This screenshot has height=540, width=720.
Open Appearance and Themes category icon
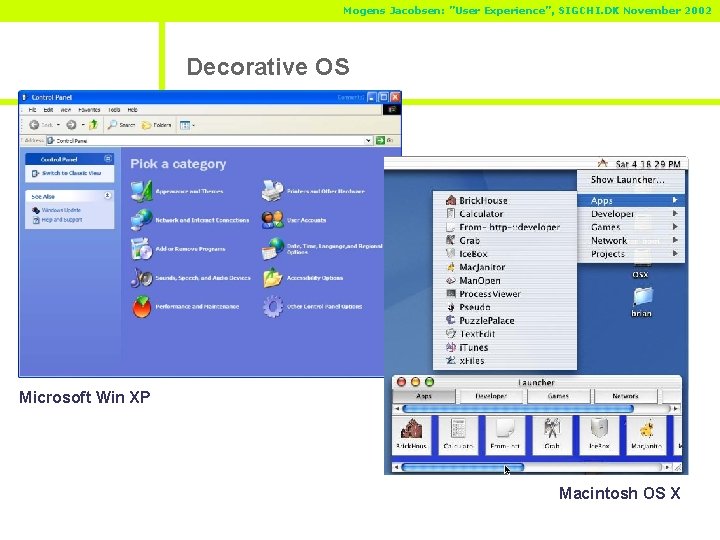pos(141,191)
